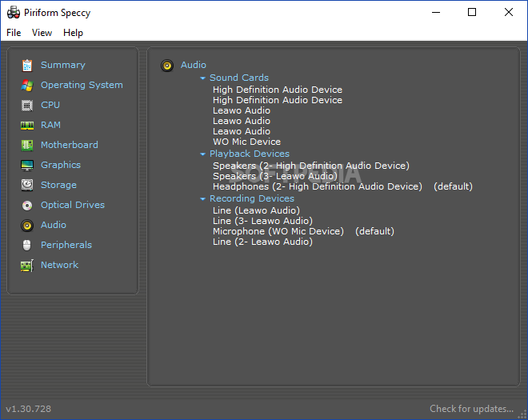Click the Storage hard drive icon

coord(27,186)
